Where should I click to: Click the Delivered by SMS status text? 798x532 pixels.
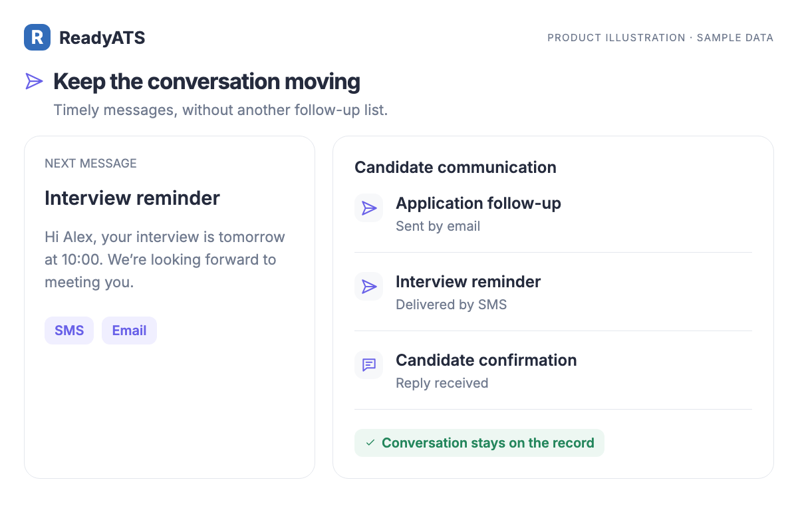tap(452, 305)
